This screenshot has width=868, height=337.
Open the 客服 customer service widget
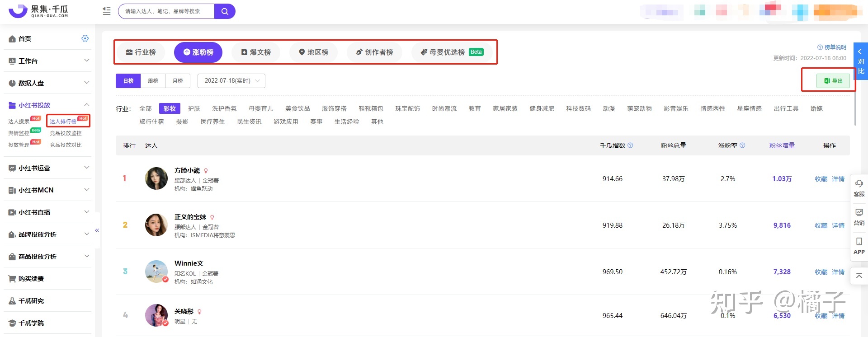coord(859,188)
